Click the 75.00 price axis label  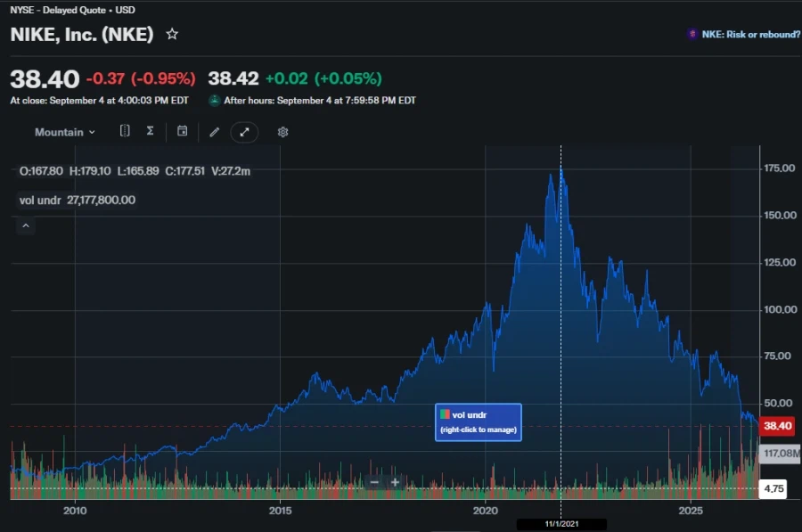coord(777,356)
